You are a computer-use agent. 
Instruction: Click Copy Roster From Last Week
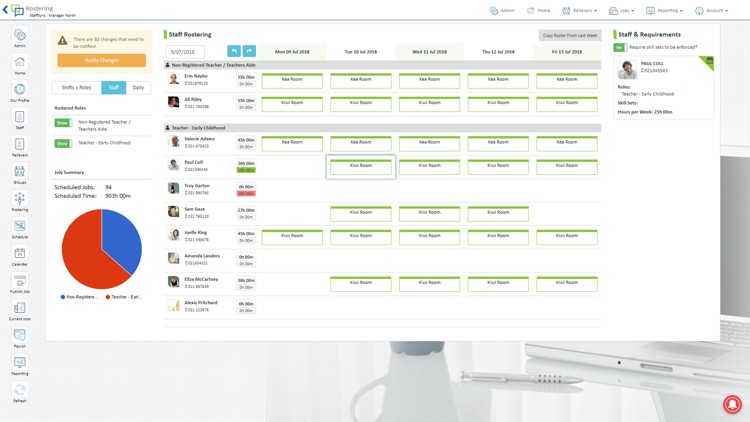tap(570, 35)
